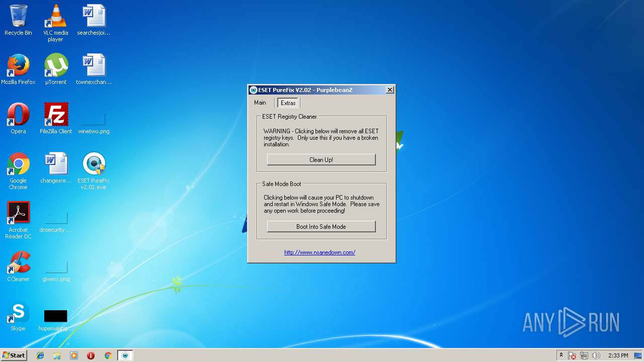644x362 pixels.
Task: Select ESET PureFix v2.02.exe desktop icon
Action: (x=94, y=171)
